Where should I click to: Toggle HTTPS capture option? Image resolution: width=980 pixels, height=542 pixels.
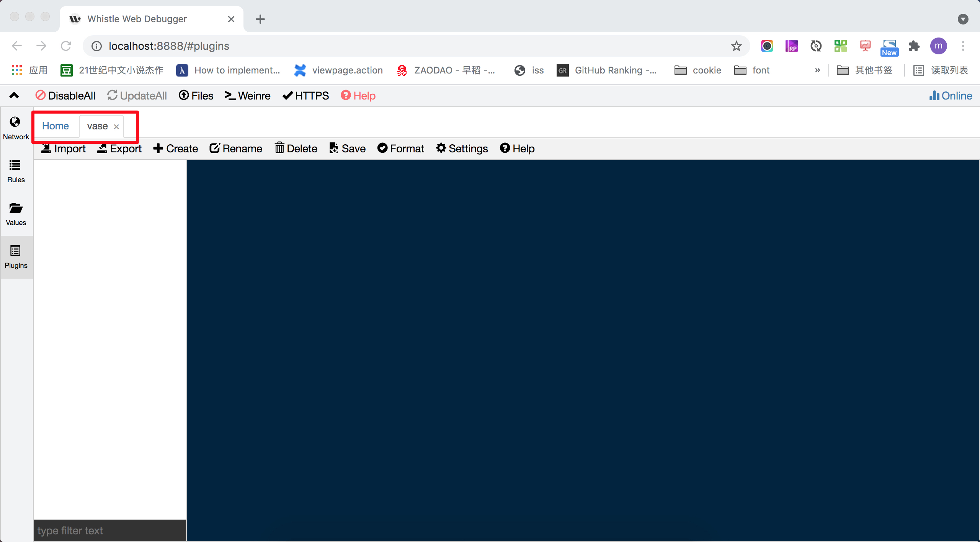click(x=305, y=96)
